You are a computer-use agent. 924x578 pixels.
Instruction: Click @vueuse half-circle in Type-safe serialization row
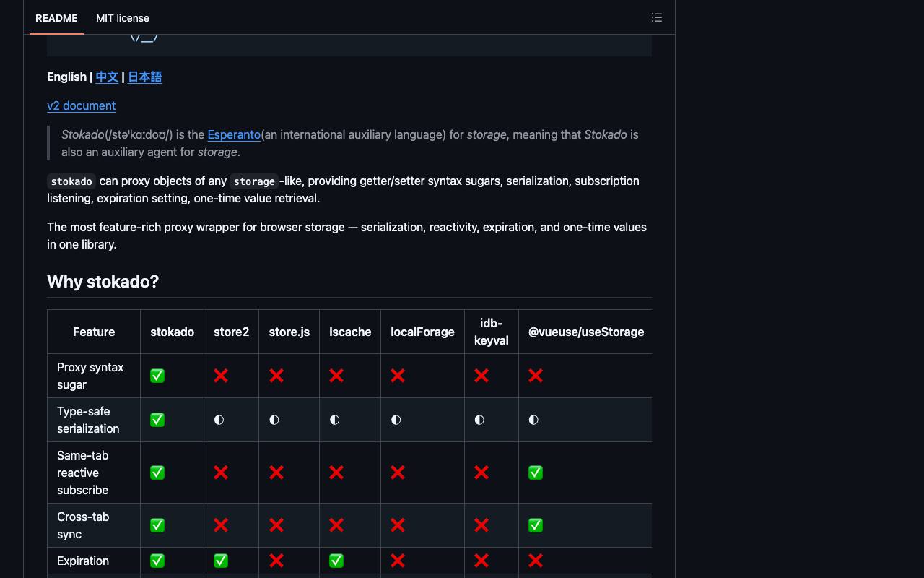click(x=533, y=420)
